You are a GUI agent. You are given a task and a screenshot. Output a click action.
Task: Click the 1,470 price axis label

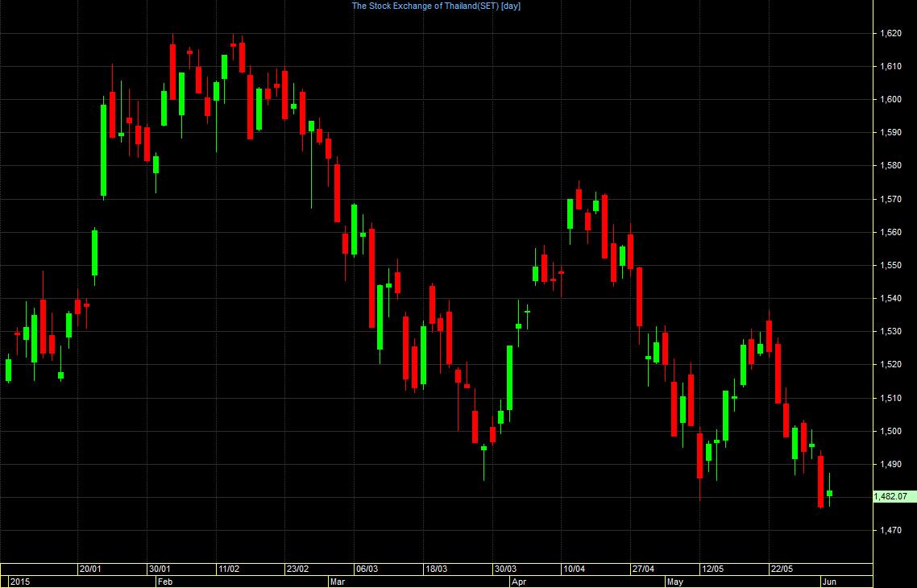890,531
